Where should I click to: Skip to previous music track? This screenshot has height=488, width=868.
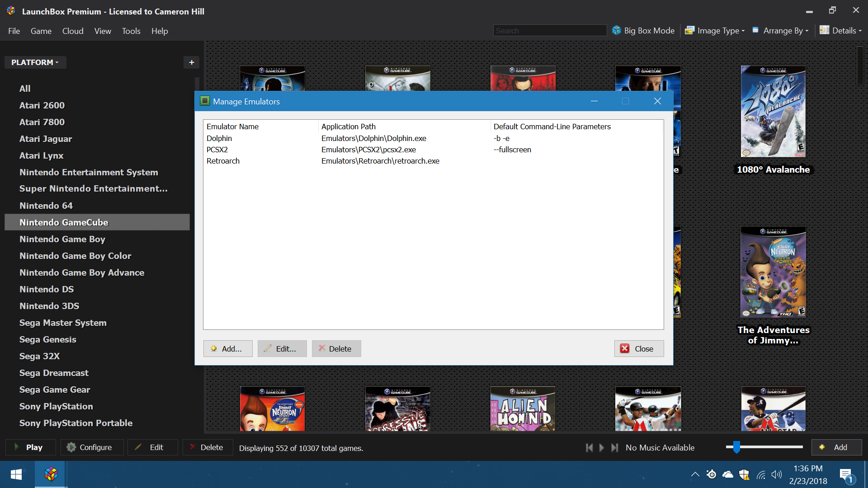coord(589,447)
